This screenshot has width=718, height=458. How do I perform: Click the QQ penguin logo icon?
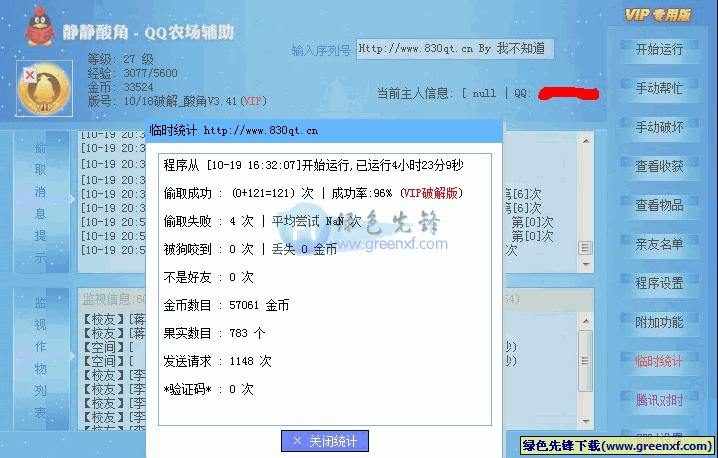[x=41, y=27]
